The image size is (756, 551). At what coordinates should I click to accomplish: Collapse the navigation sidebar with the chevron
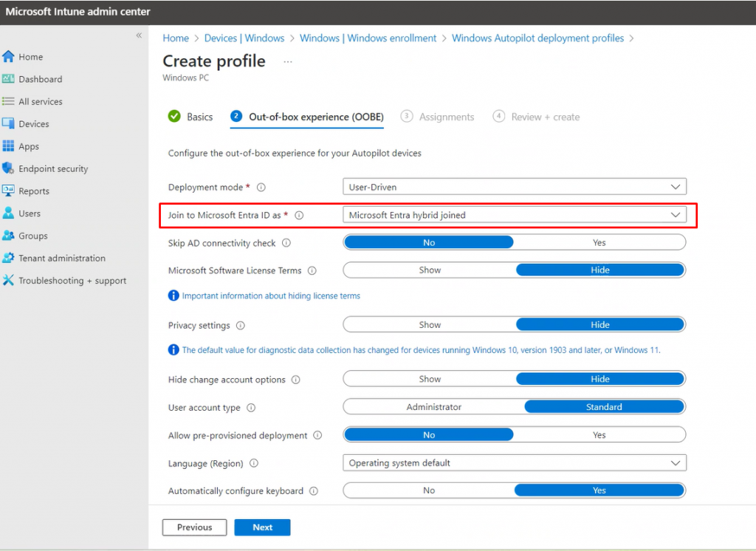(138, 34)
